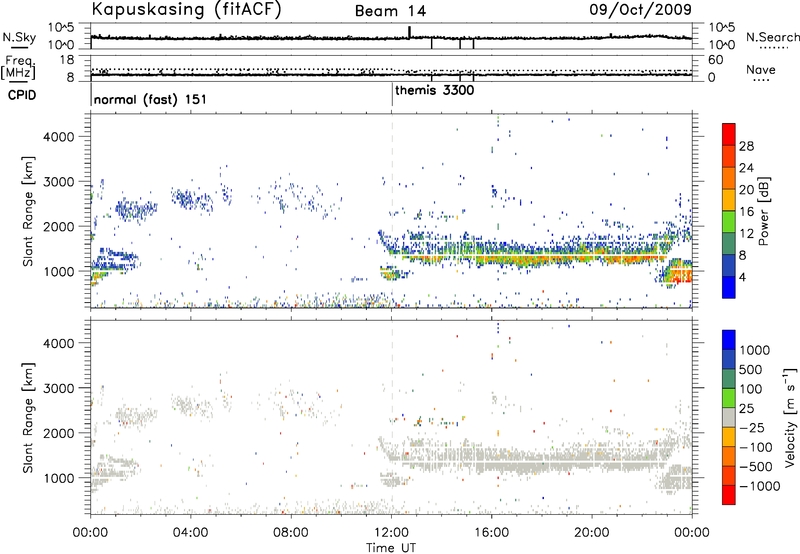Click the 04:00 time axis tick label
The width and height of the screenshot is (800, 554).
tap(190, 533)
